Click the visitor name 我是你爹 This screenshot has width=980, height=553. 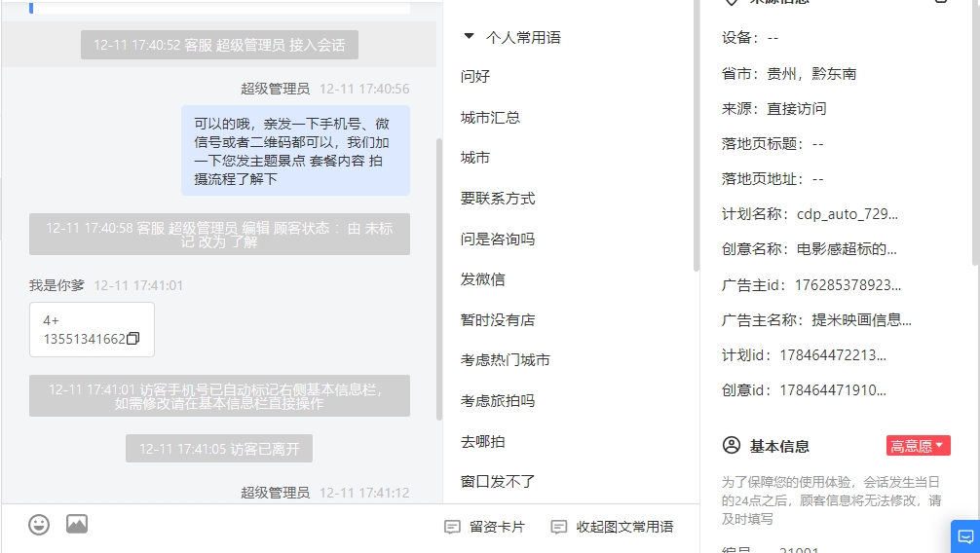tap(57, 285)
